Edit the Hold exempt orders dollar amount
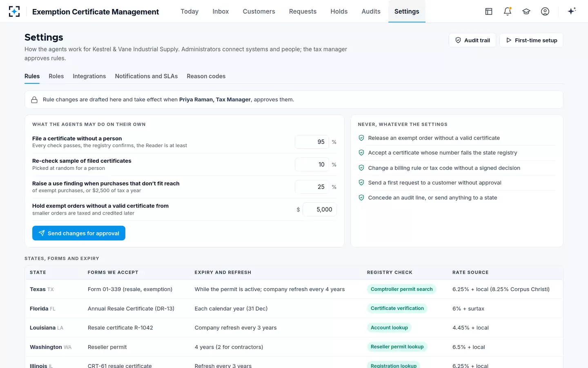The height and width of the screenshot is (368, 588). pos(320,209)
